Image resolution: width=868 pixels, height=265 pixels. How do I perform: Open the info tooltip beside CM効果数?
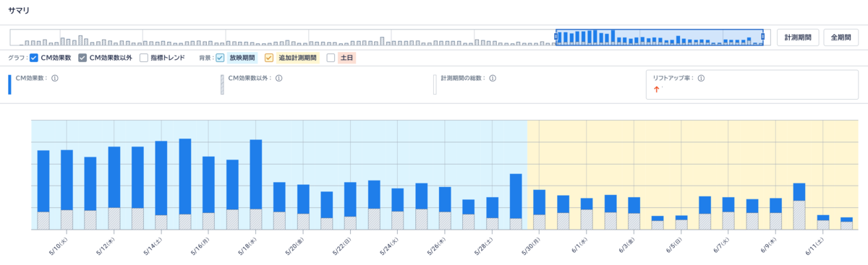[55, 78]
